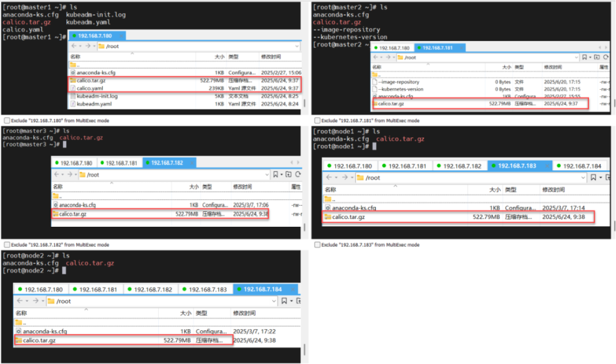This screenshot has width=616, height=364.
Task: Open parent folder icon in node1 file list
Action: coord(328,199)
